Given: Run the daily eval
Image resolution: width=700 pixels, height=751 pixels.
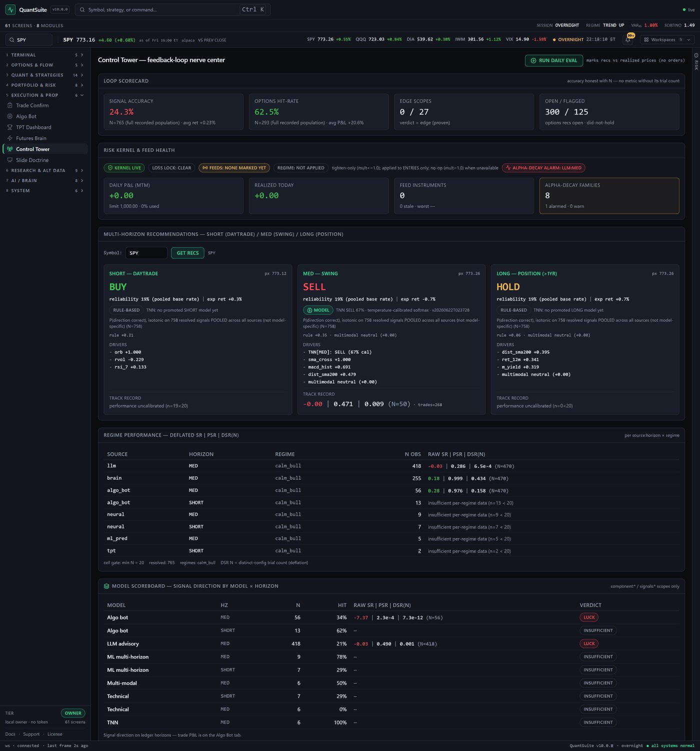Looking at the screenshot, I should click(554, 60).
